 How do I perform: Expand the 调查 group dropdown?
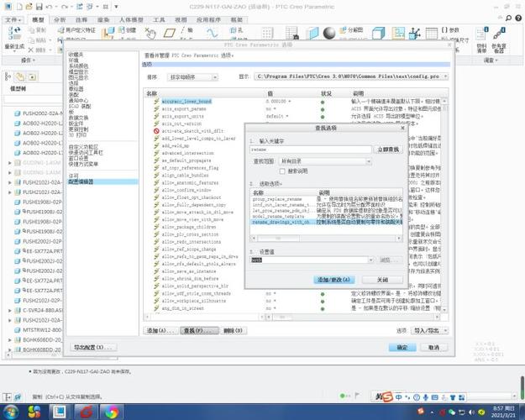[x=491, y=60]
